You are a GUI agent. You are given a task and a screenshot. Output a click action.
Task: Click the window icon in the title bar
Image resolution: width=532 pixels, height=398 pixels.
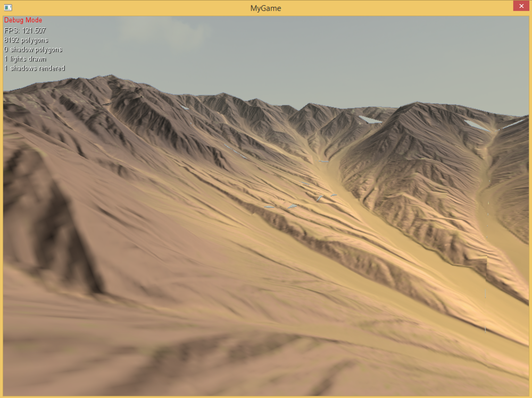coord(8,8)
